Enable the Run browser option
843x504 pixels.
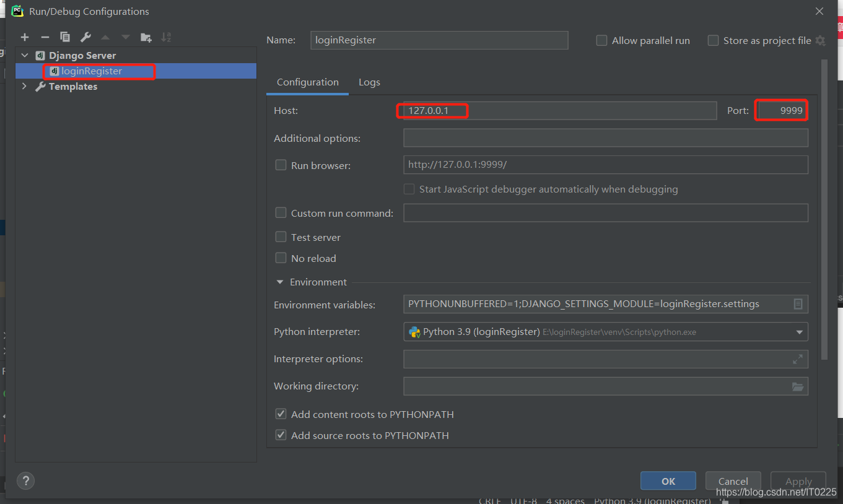pyautogui.click(x=281, y=165)
